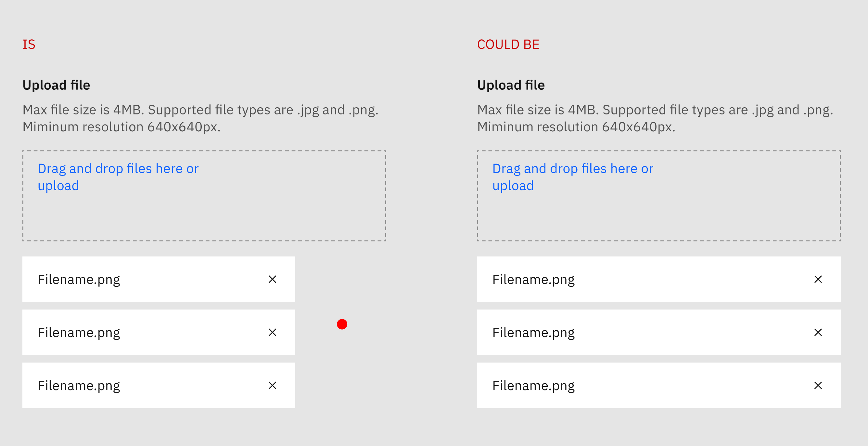Click close icon on third IS Filename.png row

(x=272, y=385)
